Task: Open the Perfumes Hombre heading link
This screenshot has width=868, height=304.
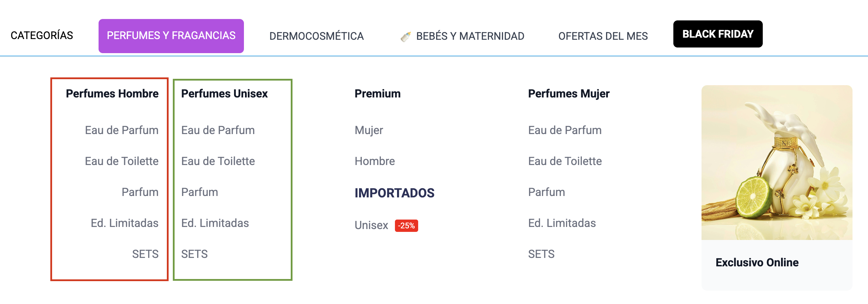Action: pos(112,94)
